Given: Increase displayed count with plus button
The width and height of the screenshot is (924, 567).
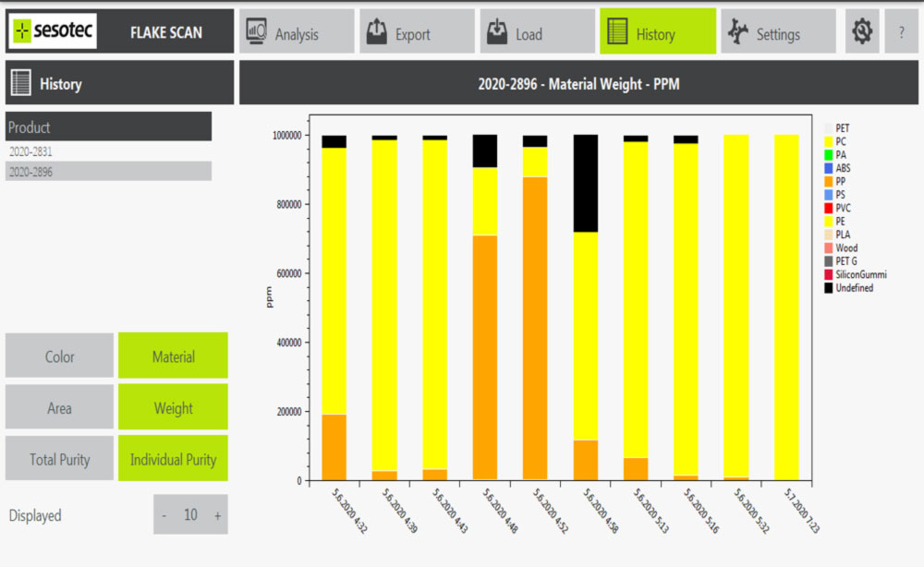Looking at the screenshot, I should click(x=217, y=515).
